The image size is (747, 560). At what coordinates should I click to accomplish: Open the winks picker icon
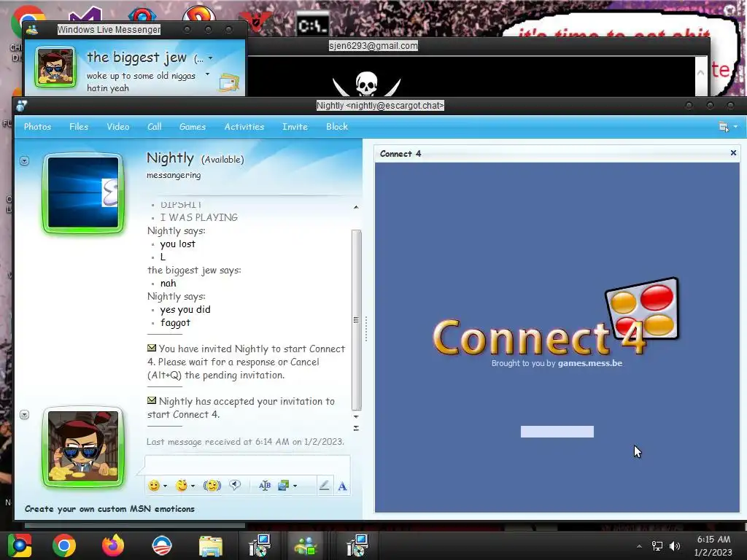pos(182,485)
